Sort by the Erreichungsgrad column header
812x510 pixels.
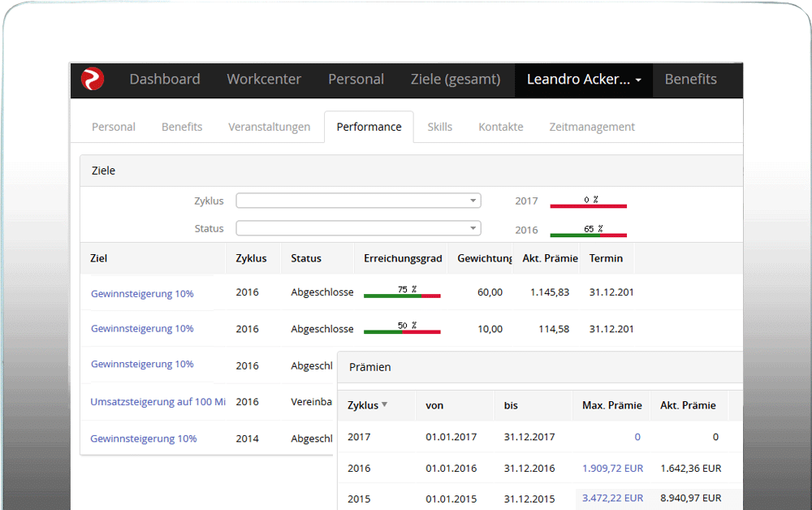(403, 258)
